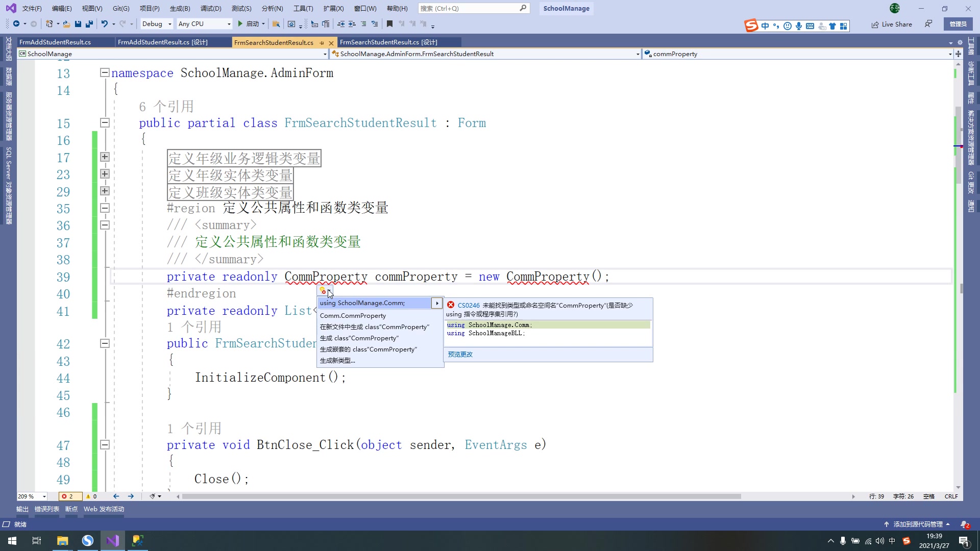This screenshot has height=551, width=980.
Task: Click the Live Share icon
Action: tap(891, 24)
